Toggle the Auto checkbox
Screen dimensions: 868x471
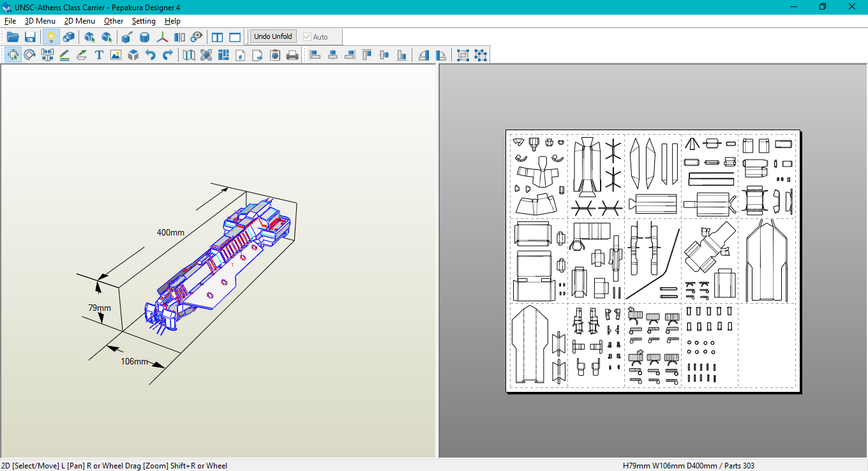308,37
